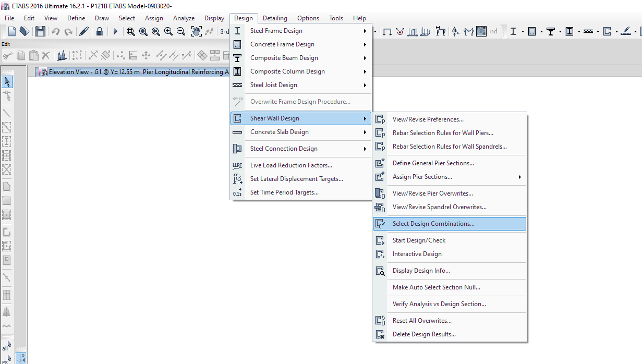Image resolution: width=642 pixels, height=364 pixels.
Task: Click the Start Design/Check icon in the submenu
Action: pyautogui.click(x=380, y=240)
